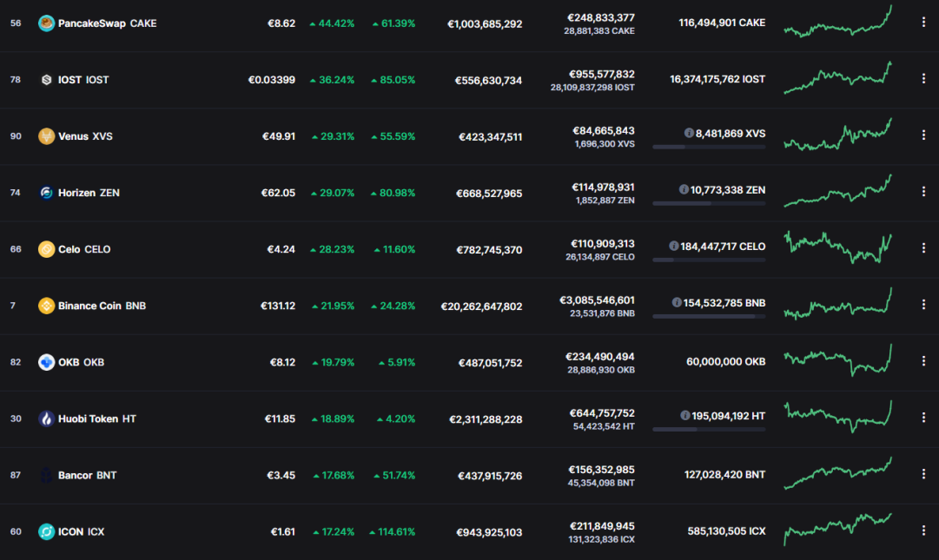This screenshot has width=939, height=560.
Task: Open the more-options menu for Bancor row
Action: point(923,474)
